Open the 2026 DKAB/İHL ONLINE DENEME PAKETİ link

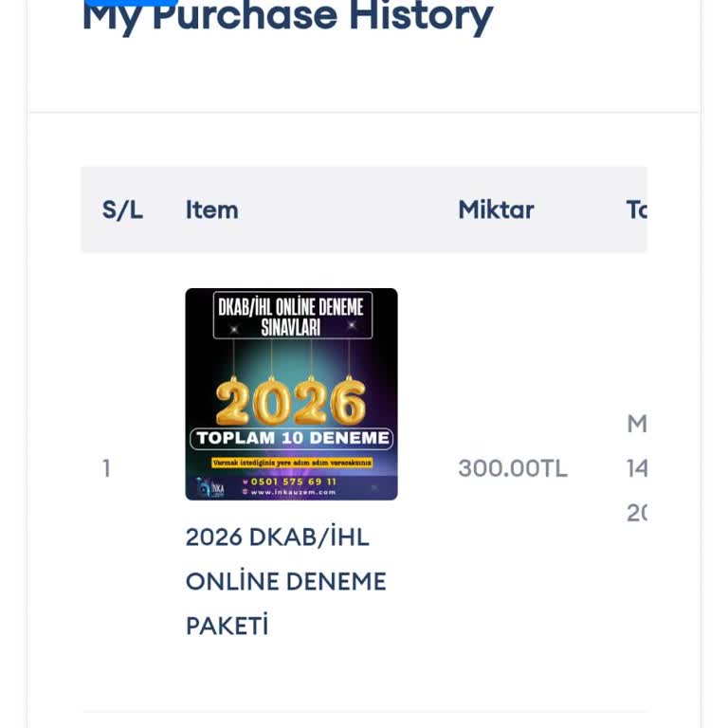(286, 581)
